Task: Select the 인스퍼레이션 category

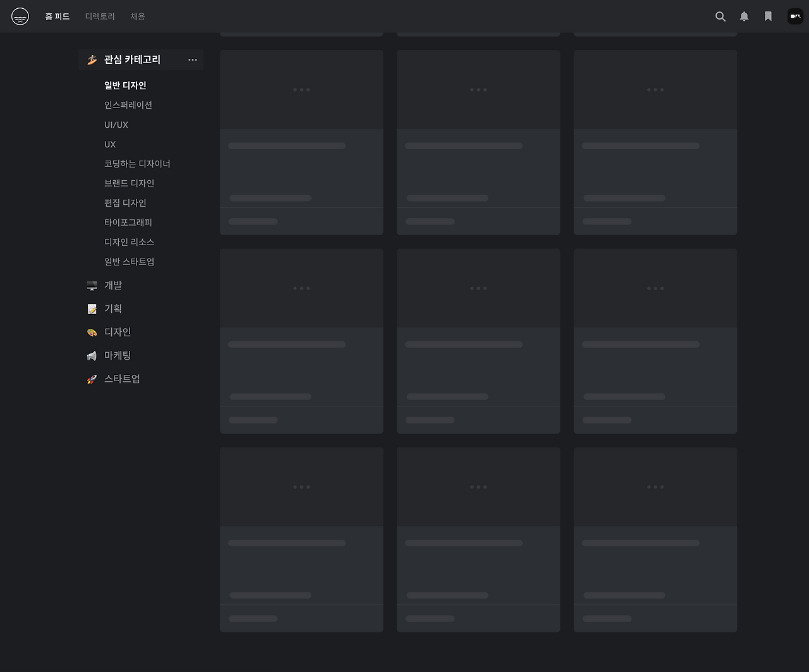Action: point(128,105)
